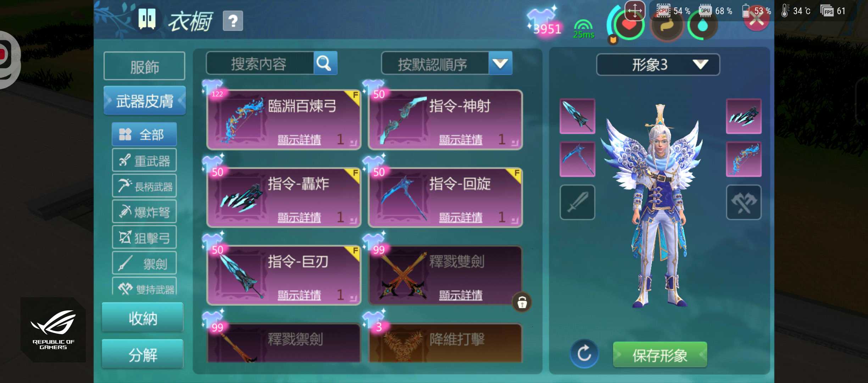Select the empty dual axes weapon slot
868x383 pixels.
[744, 202]
